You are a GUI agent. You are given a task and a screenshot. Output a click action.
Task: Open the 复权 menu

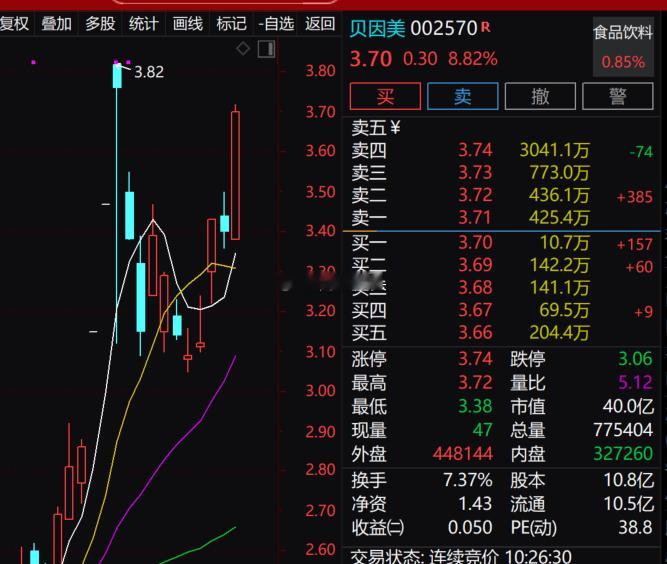14,23
